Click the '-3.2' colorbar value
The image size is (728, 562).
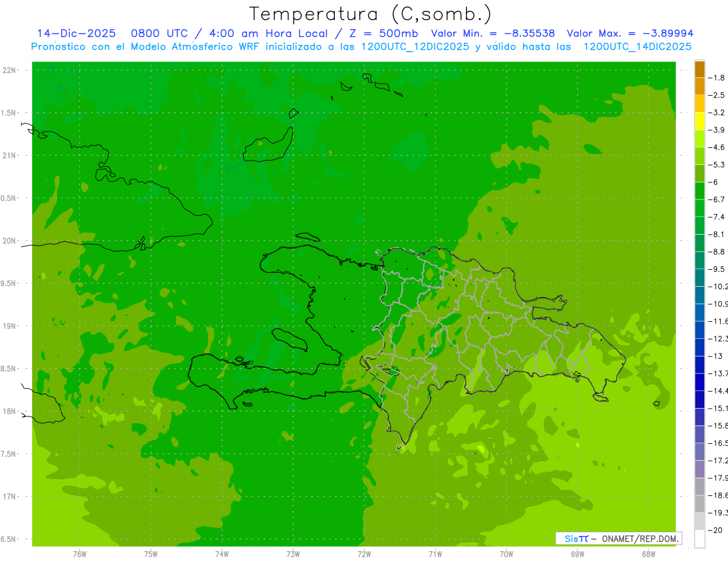coord(716,113)
